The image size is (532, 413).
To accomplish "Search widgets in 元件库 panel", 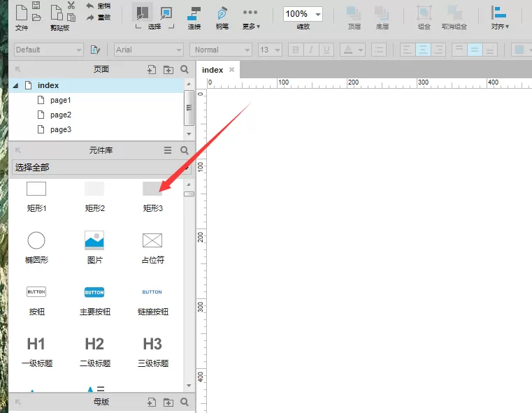I will click(185, 150).
